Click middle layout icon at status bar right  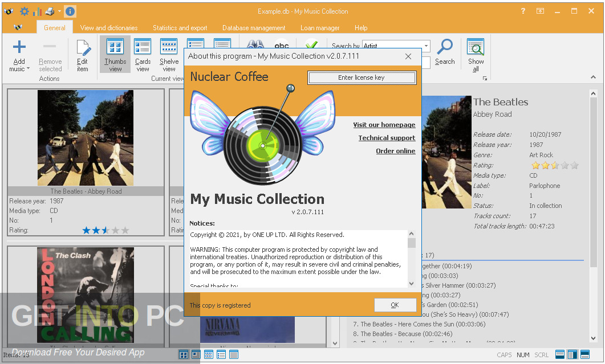point(572,354)
